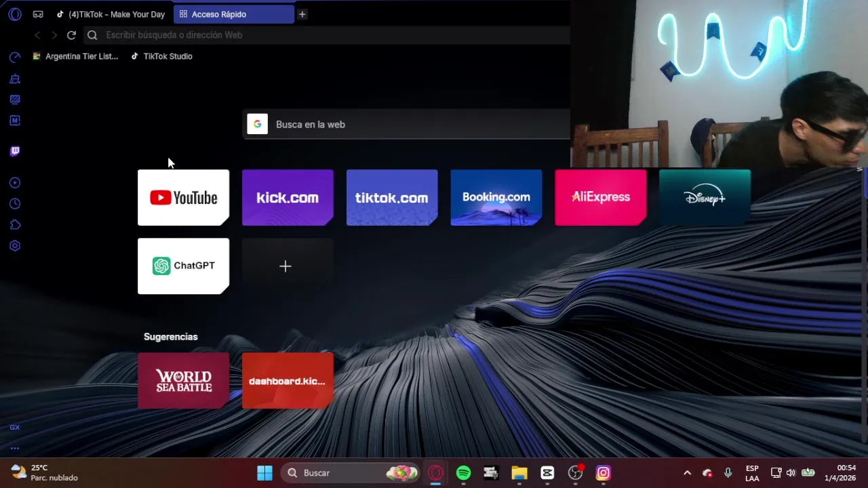Image resolution: width=868 pixels, height=488 pixels.
Task: Open the weather widget in taskbar
Action: coord(45,472)
